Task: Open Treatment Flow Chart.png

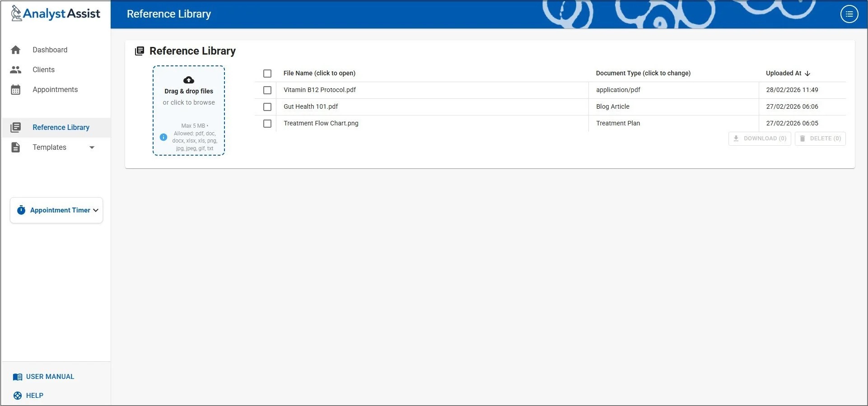Action: click(x=321, y=123)
